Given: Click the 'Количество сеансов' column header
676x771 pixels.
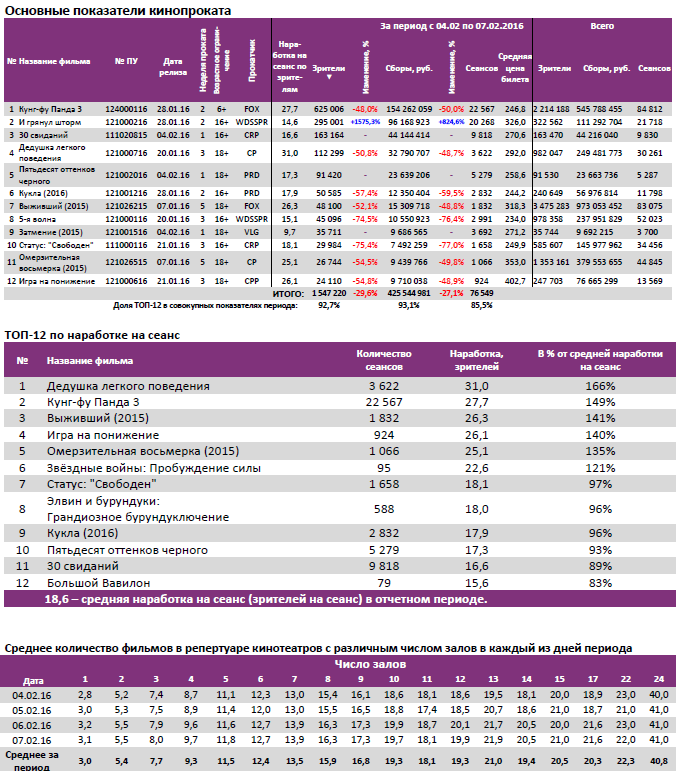Looking at the screenshot, I should [384, 360].
